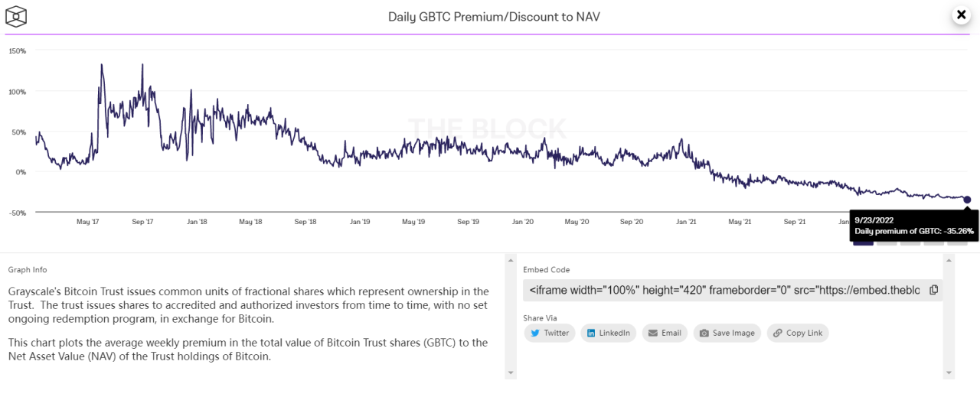
Task: Click the May '21 x-axis label
Action: 739,222
